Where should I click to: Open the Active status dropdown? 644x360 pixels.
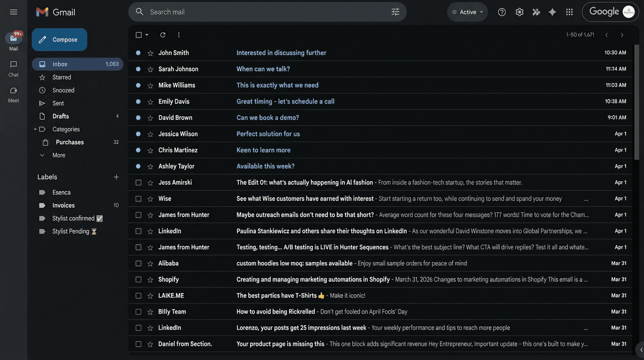point(468,12)
